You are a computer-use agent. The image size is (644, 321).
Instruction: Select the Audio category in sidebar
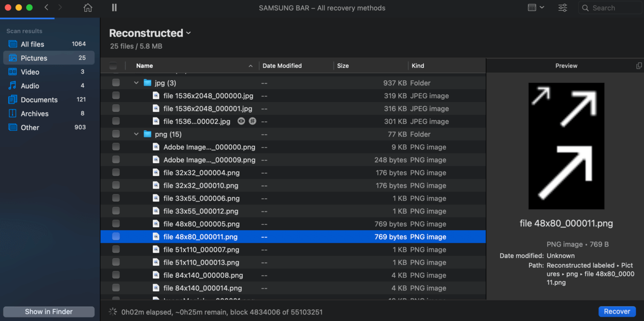[x=30, y=86]
